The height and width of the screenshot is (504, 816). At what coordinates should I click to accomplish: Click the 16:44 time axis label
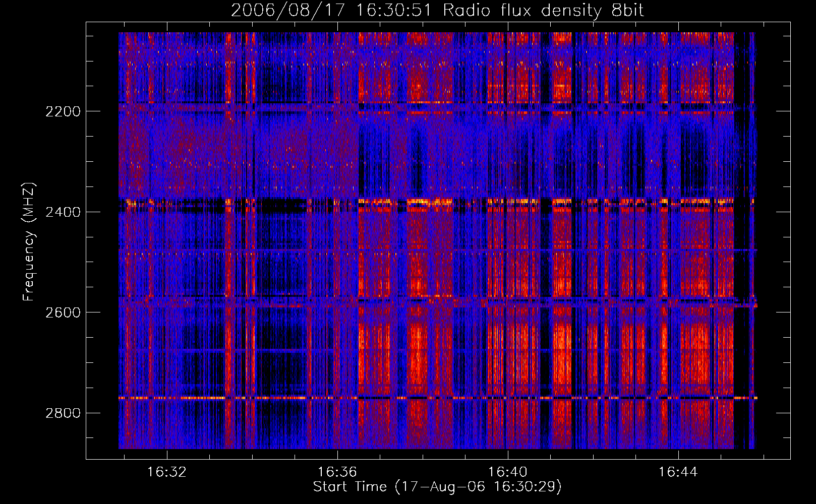[678, 472]
